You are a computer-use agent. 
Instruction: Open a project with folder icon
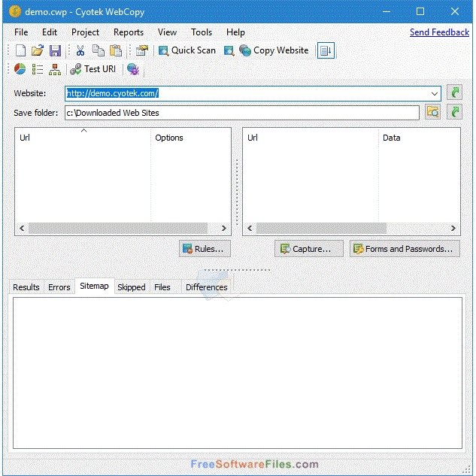tap(38, 50)
